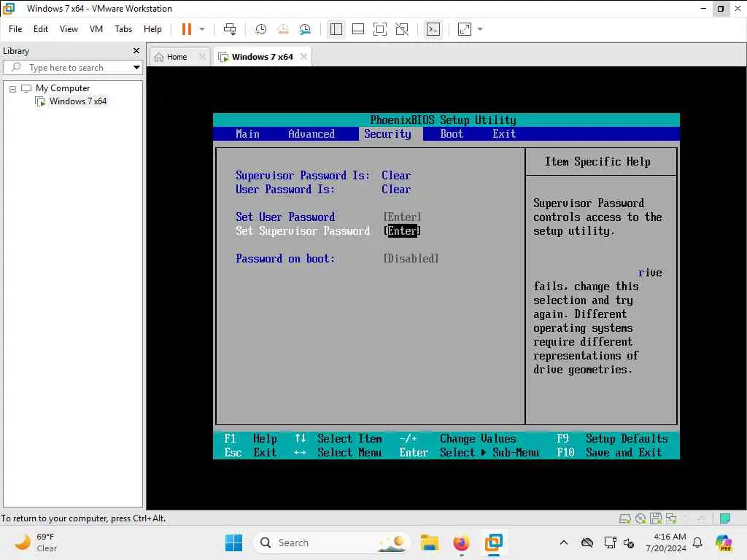The width and height of the screenshot is (747, 560).
Task: Open the weather widget showing 69°F
Action: (36, 542)
